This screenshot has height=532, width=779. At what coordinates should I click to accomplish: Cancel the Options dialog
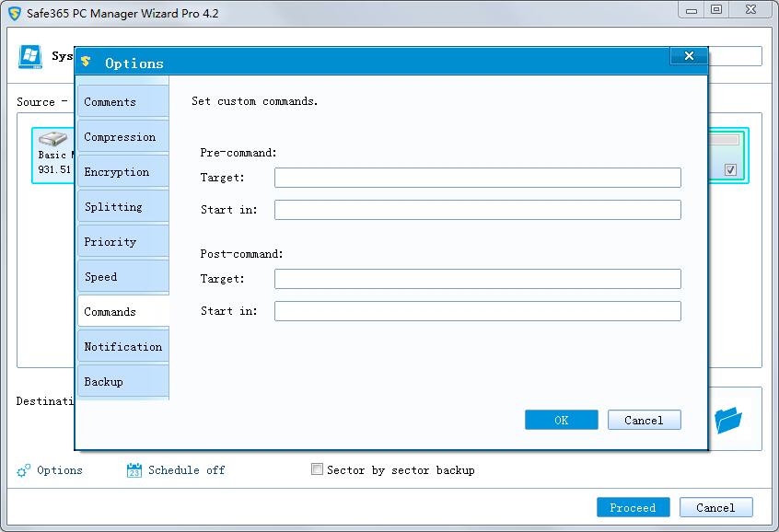(644, 420)
